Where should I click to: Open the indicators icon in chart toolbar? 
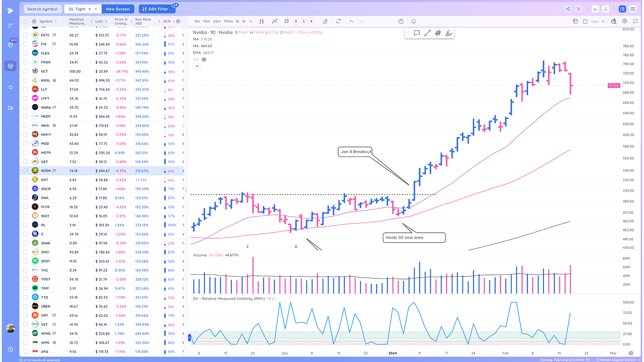(x=274, y=21)
